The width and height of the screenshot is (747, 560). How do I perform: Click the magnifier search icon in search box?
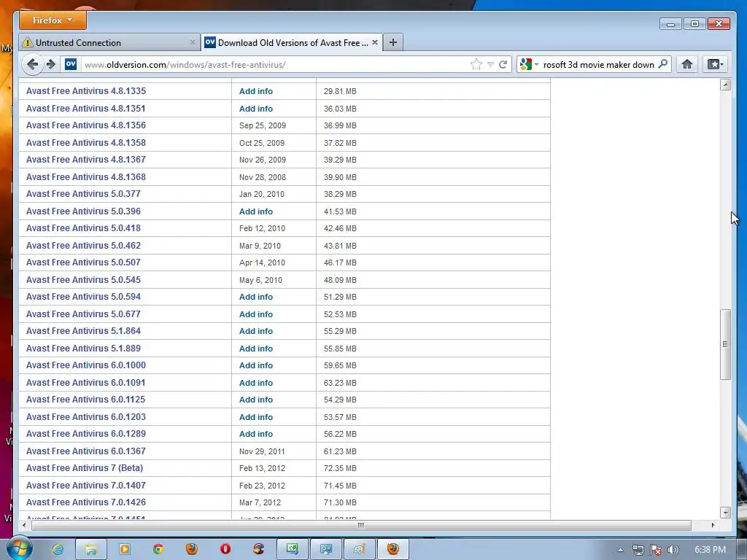coord(662,64)
